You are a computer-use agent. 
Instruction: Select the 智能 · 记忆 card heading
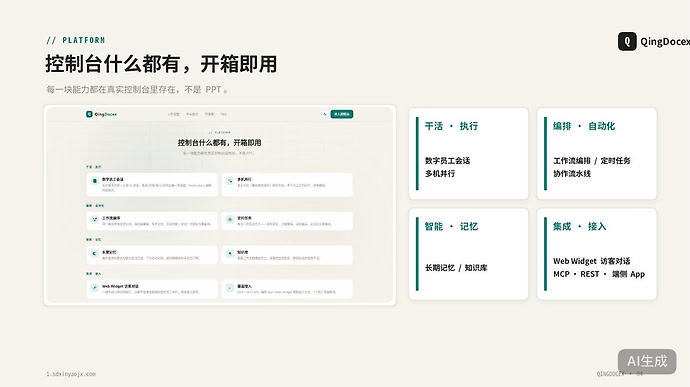tap(451, 227)
